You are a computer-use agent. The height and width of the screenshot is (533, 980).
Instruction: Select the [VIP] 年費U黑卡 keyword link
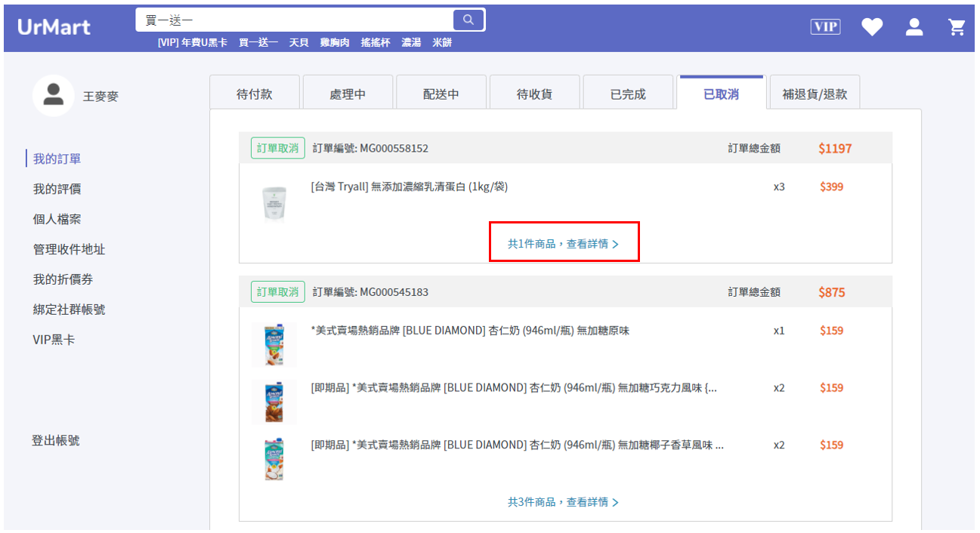193,43
